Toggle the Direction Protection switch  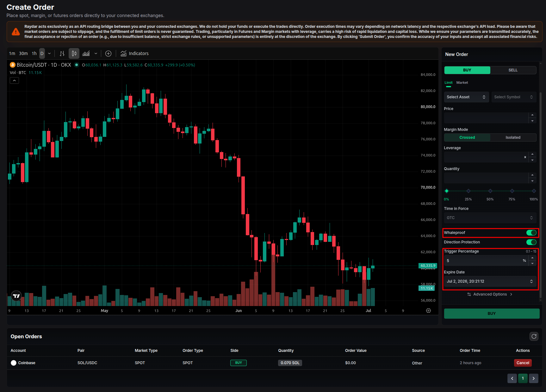coord(531,242)
